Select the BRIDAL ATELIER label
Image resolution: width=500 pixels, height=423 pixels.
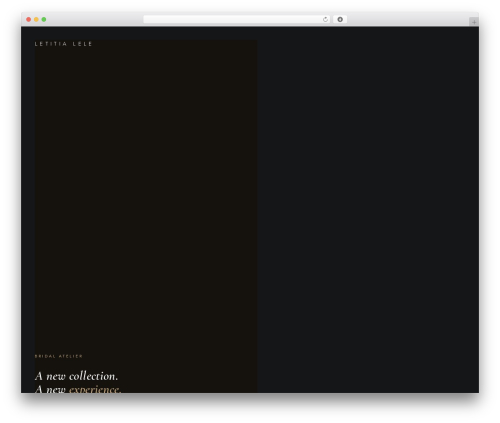tap(59, 356)
